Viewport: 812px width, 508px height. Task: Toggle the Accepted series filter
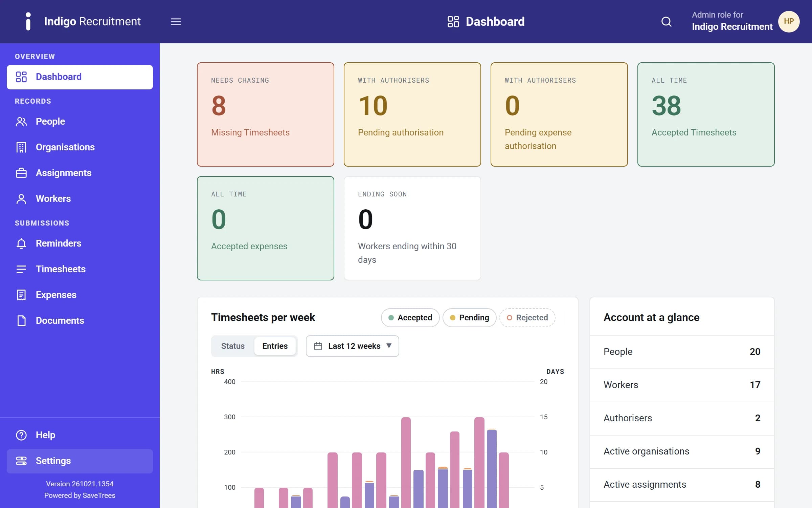point(410,318)
